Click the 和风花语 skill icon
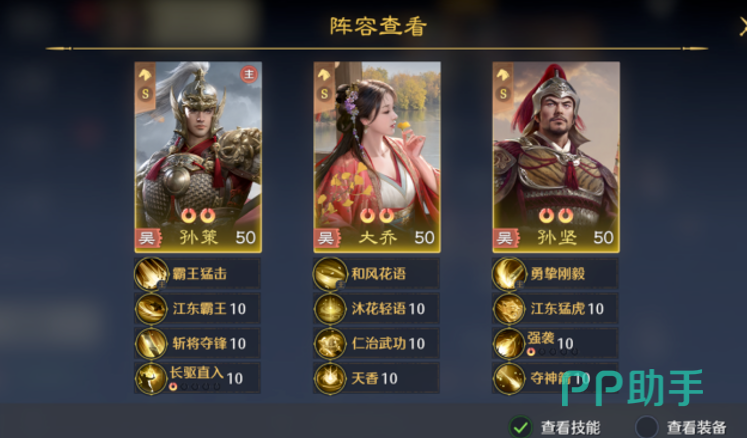This screenshot has height=438, width=747. pos(330,274)
